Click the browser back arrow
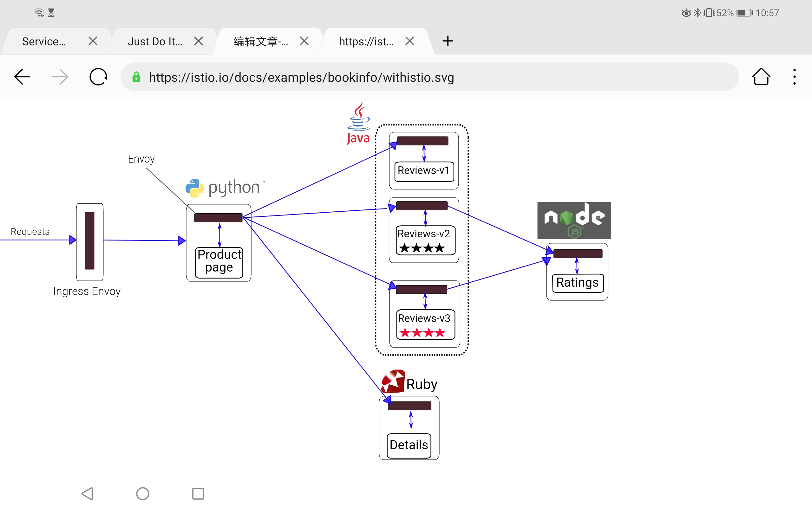This screenshot has height=507, width=812. coord(22,77)
